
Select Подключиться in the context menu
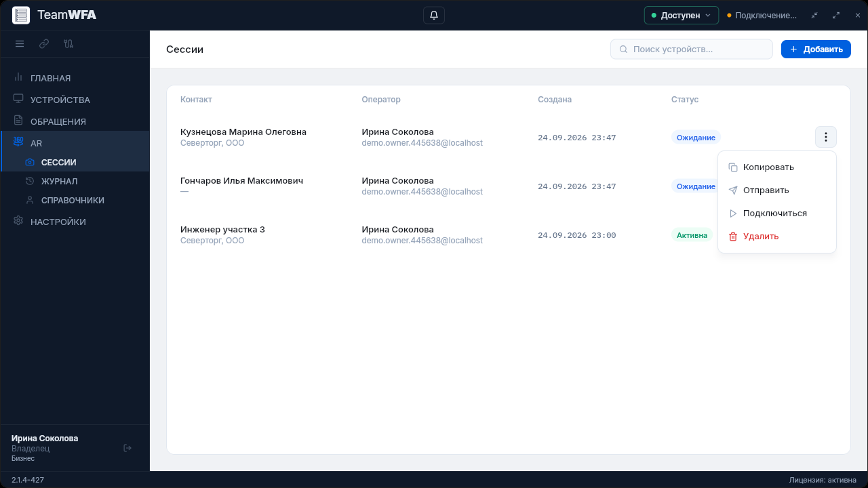click(x=777, y=213)
